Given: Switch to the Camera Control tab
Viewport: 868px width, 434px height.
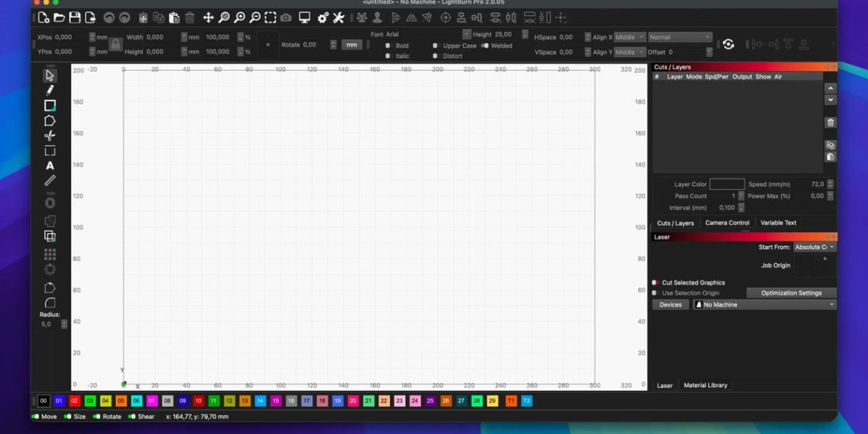Looking at the screenshot, I should pos(726,223).
